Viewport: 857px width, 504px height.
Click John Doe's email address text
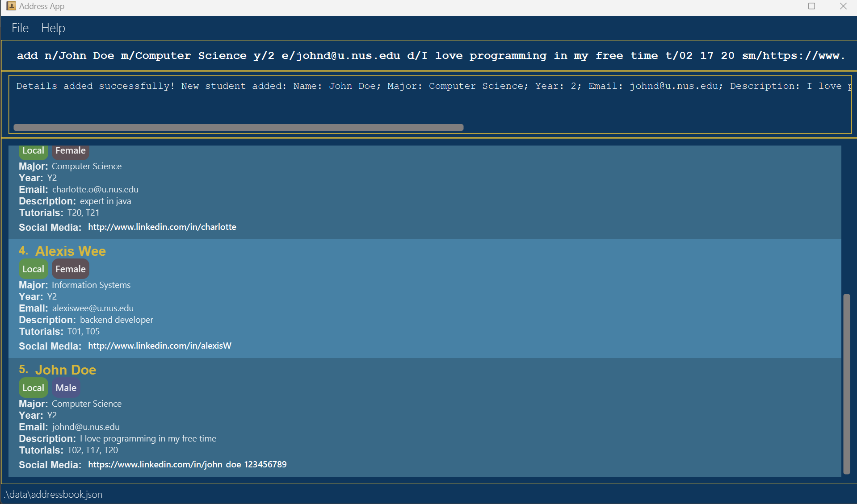point(86,427)
